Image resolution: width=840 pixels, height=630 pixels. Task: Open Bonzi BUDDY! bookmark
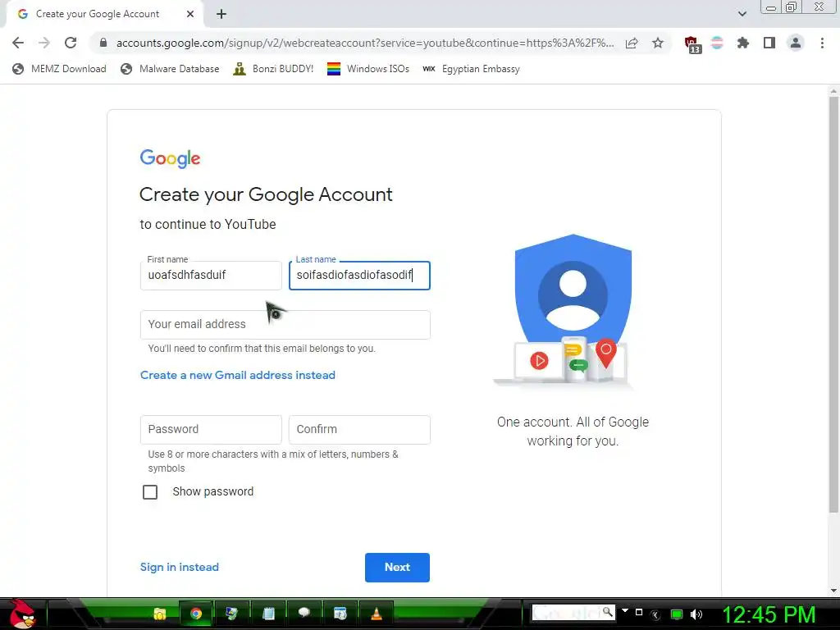(x=273, y=69)
